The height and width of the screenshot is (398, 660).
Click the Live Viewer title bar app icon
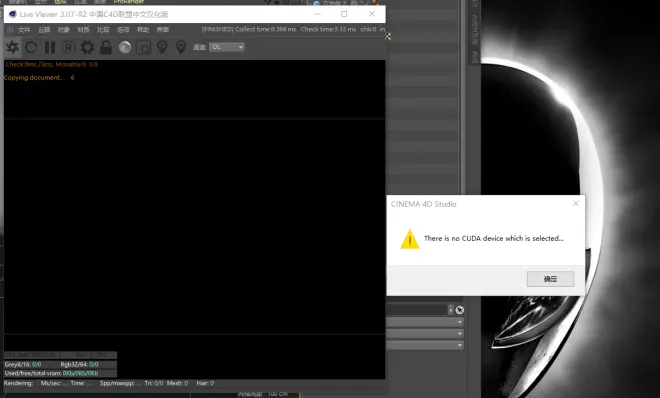pos(12,14)
